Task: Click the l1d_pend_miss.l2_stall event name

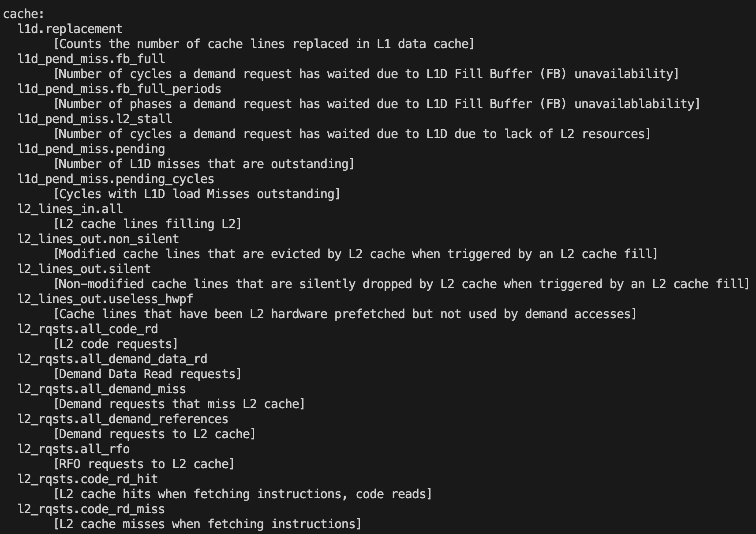Action: pos(95,119)
